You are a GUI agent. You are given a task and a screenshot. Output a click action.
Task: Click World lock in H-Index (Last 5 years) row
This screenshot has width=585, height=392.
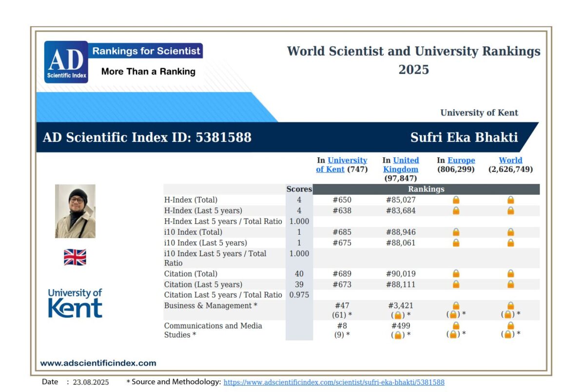(x=510, y=210)
